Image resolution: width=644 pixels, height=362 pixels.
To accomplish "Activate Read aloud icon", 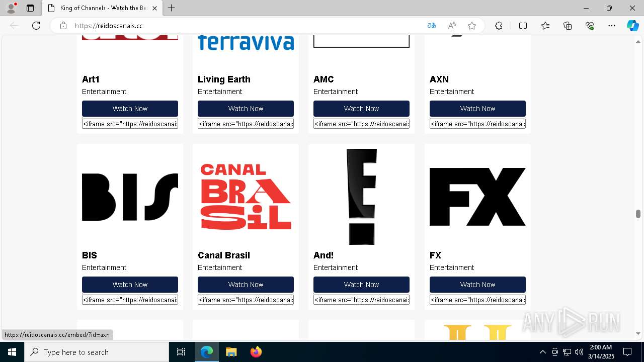I will coord(452,26).
